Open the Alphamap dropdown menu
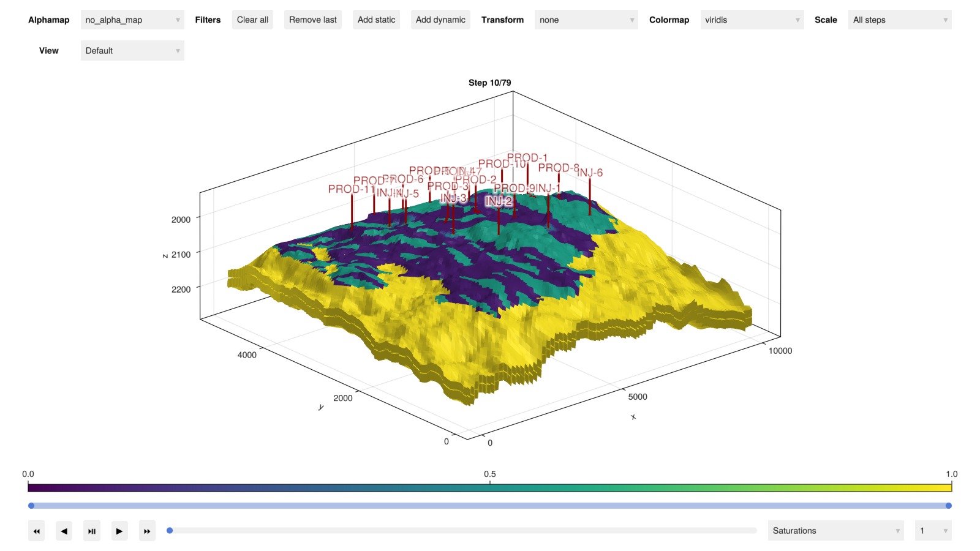Screen dimensions: 980x551 pyautogui.click(x=132, y=20)
